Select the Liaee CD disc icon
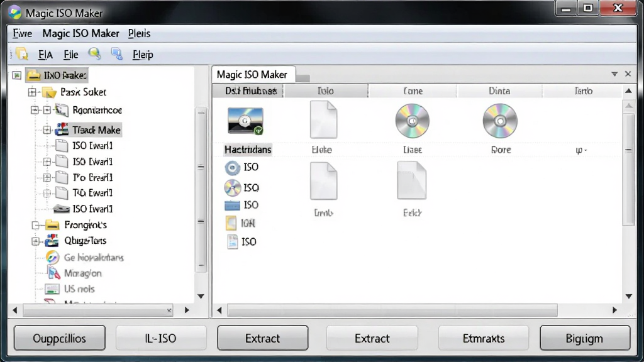Image resolution: width=644 pixels, height=362 pixels. pyautogui.click(x=413, y=121)
